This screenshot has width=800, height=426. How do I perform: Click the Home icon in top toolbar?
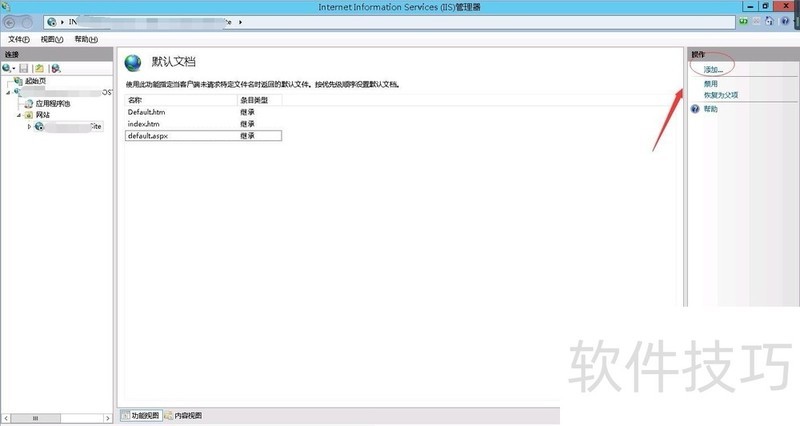[769, 21]
